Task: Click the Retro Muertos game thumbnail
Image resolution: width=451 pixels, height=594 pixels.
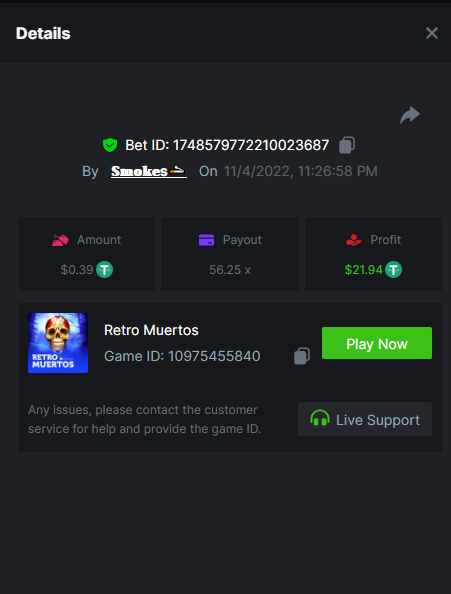Action: [58, 343]
